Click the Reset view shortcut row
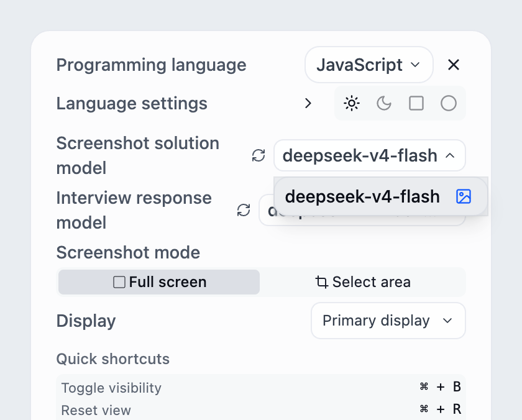Screen dimensions: 522x420 tap(261, 409)
